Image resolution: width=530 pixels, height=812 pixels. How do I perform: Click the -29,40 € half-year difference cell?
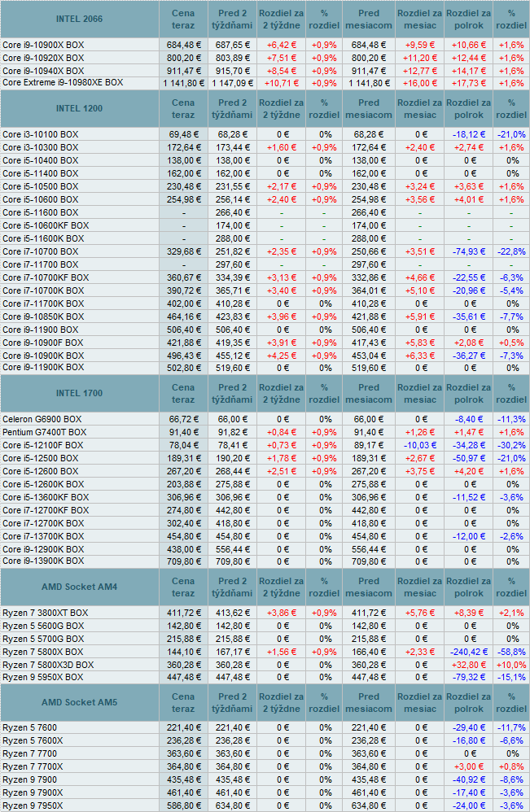pos(468,728)
